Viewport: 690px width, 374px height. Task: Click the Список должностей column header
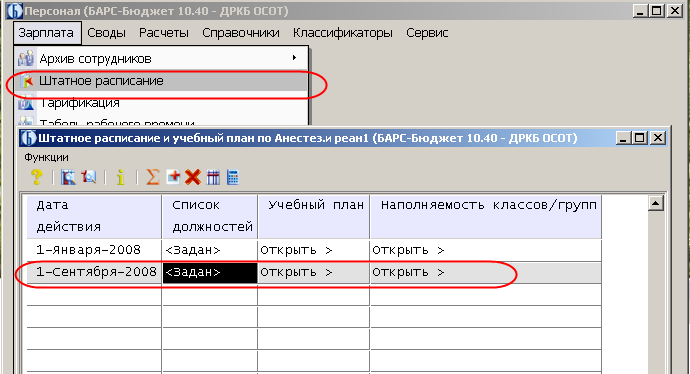coord(210,216)
